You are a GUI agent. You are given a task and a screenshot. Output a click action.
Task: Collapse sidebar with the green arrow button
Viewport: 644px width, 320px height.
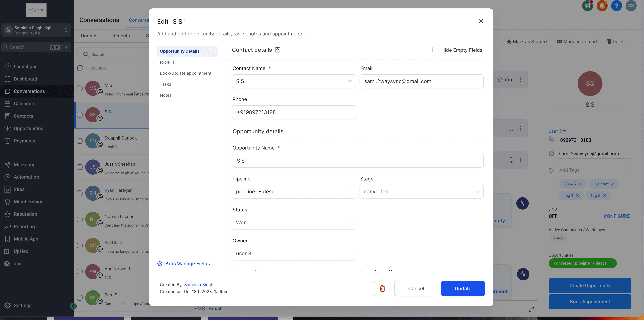click(x=73, y=306)
